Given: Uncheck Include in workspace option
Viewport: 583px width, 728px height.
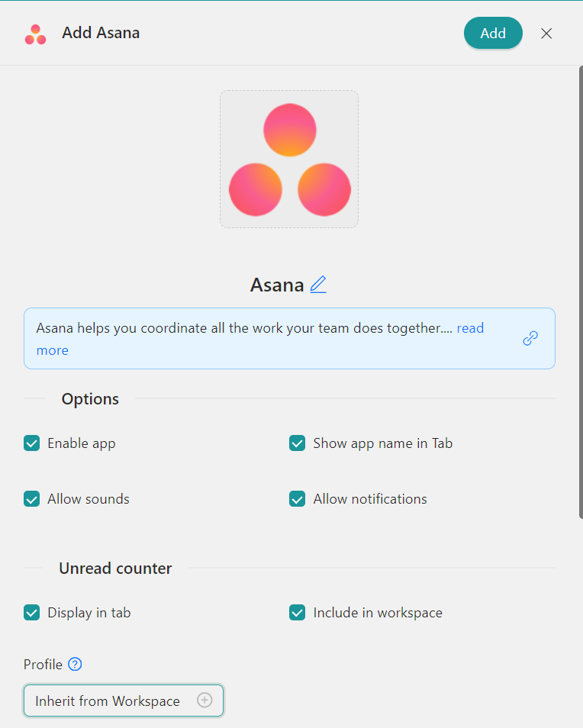Looking at the screenshot, I should pos(298,613).
